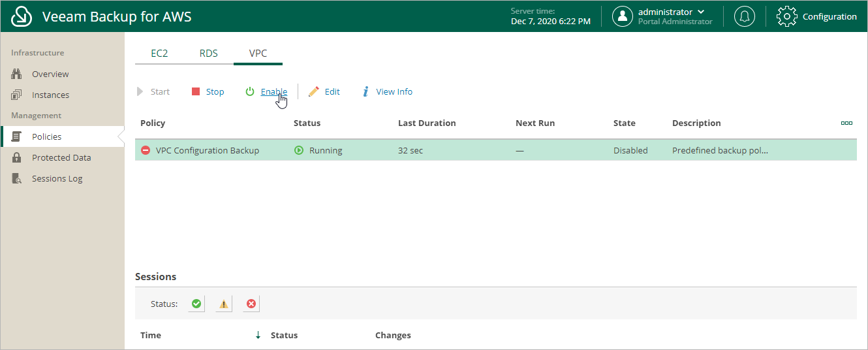Click the Edit pencil icon
The width and height of the screenshot is (868, 350).
click(x=314, y=91)
